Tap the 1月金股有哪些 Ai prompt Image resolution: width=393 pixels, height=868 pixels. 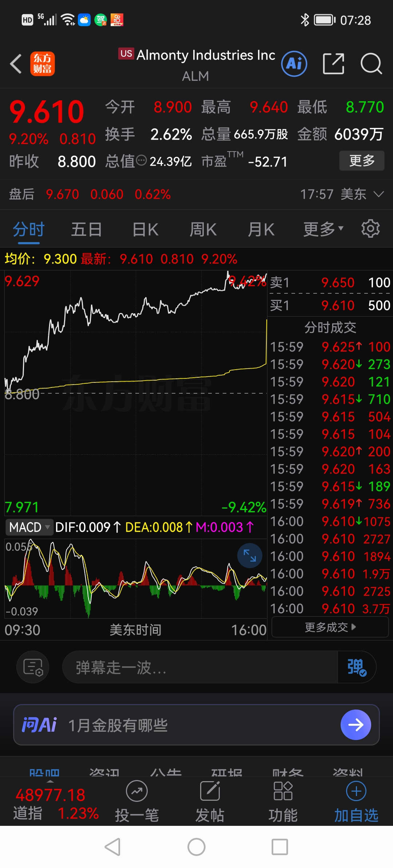click(118, 725)
